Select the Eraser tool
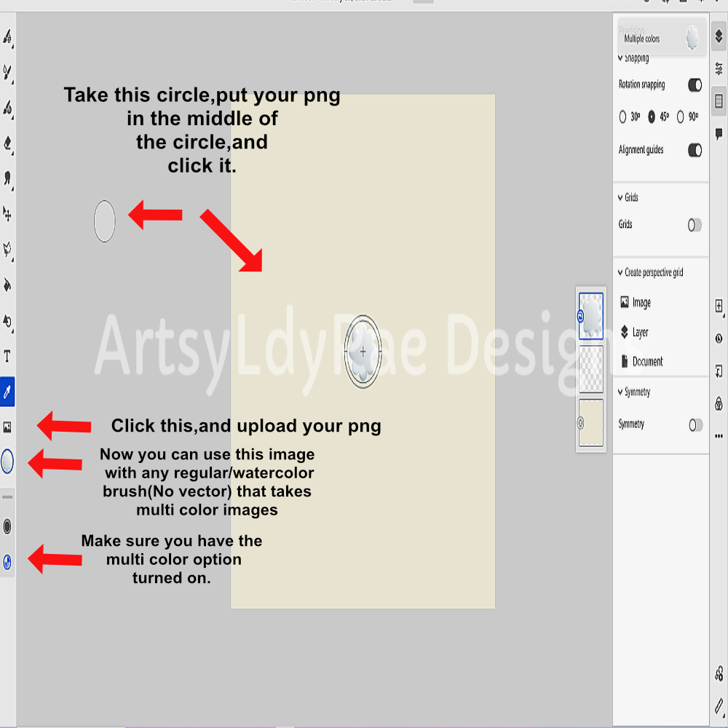Image resolution: width=728 pixels, height=728 pixels. pyautogui.click(x=7, y=143)
